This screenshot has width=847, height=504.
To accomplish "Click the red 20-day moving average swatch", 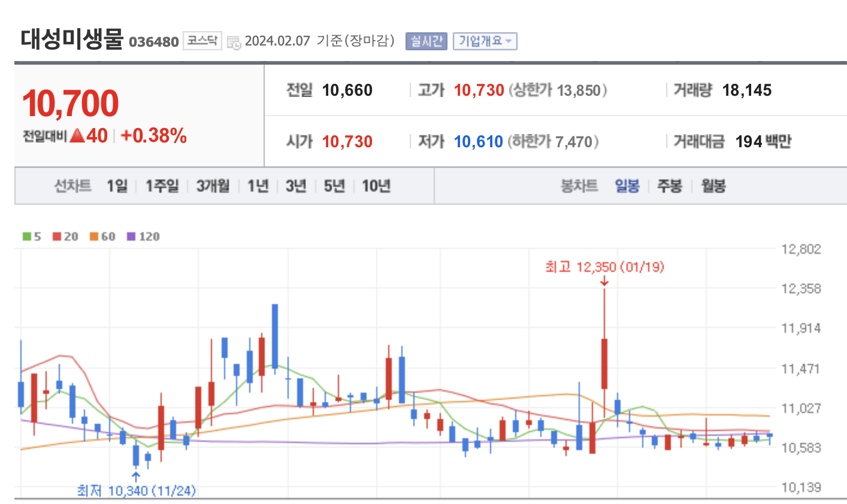I will point(57,236).
